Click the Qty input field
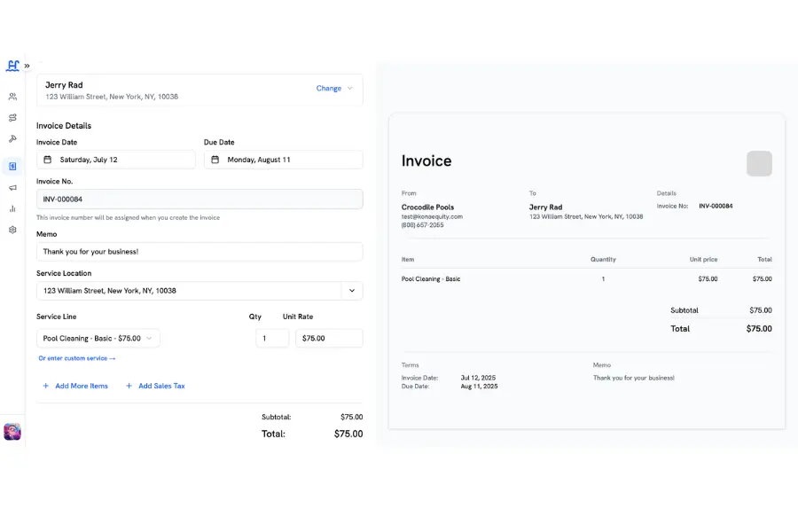 click(x=272, y=338)
